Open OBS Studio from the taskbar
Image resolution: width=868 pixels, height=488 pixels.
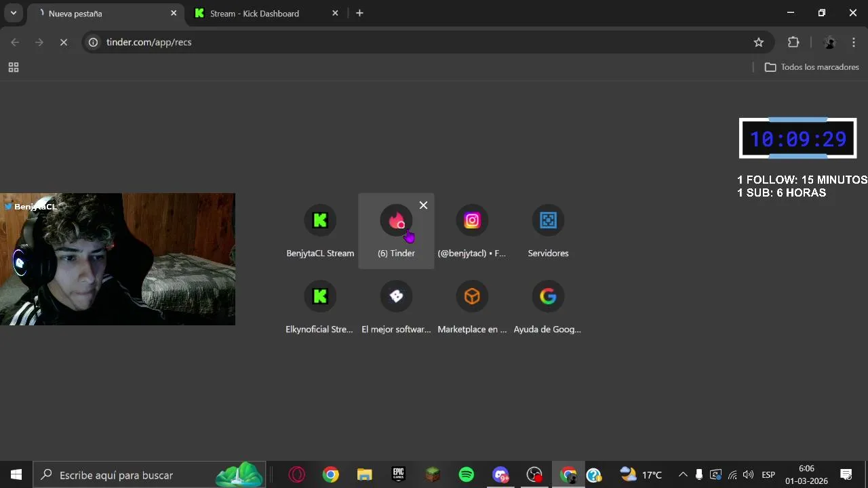click(534, 475)
